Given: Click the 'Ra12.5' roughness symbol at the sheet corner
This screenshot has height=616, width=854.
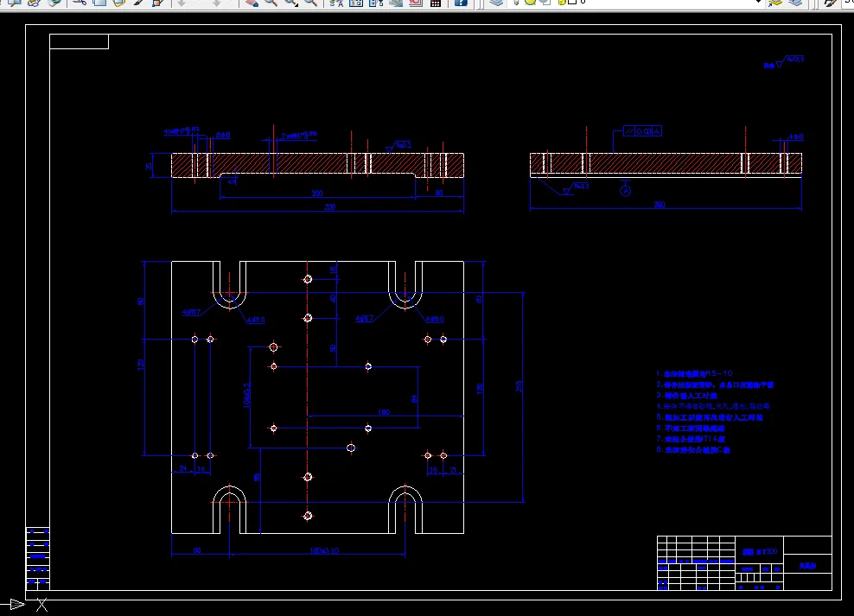Looking at the screenshot, I should [x=790, y=61].
